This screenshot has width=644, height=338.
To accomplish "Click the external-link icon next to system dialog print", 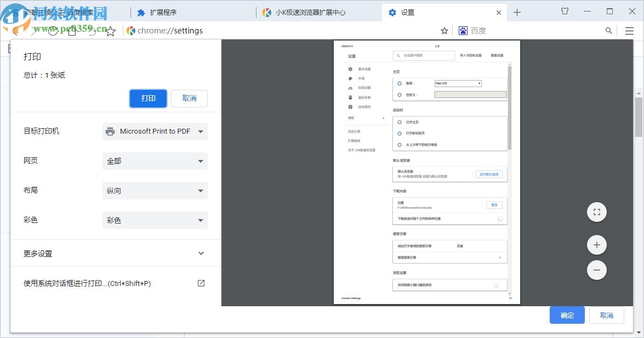I will click(201, 283).
